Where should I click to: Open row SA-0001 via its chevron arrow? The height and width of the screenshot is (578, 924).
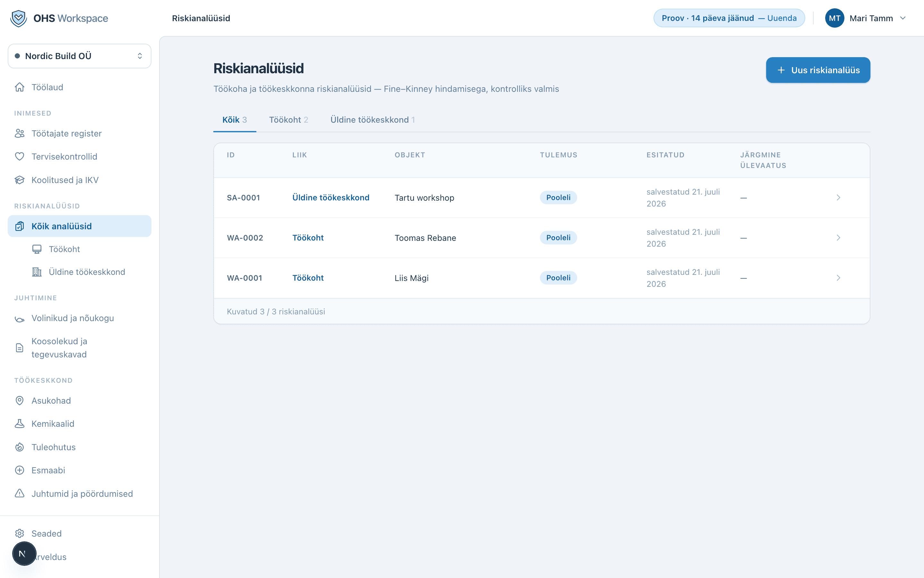838,197
